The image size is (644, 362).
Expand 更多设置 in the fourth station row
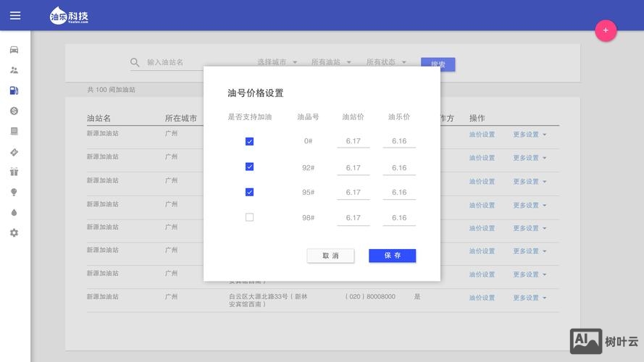pos(530,205)
